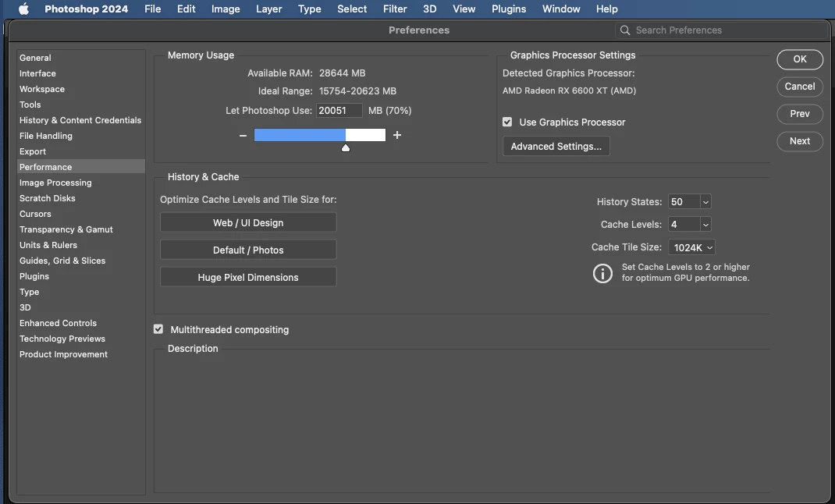Click the Default / Photos button
The image size is (835, 504).
click(x=248, y=250)
